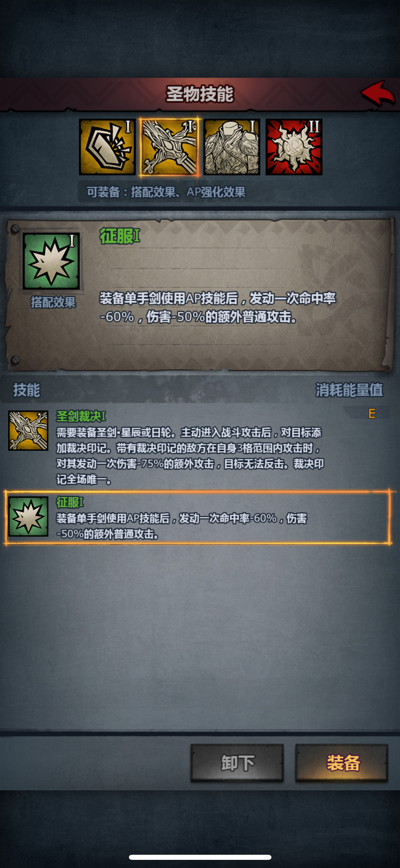This screenshot has width=400, height=868.
Task: Tap the small 征服I burst icon in list
Action: point(28,517)
